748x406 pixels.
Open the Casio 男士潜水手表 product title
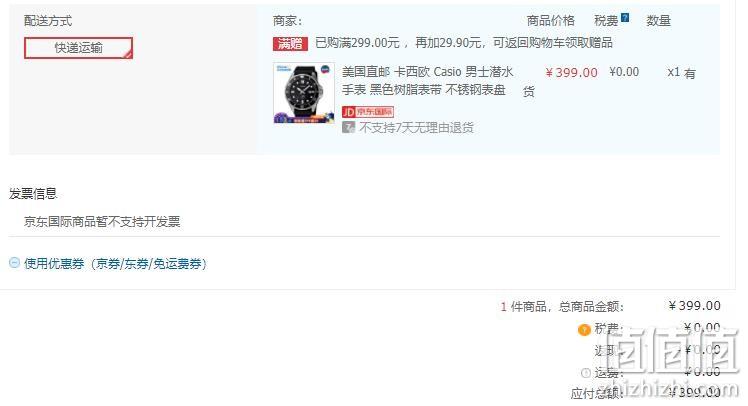pos(427,81)
